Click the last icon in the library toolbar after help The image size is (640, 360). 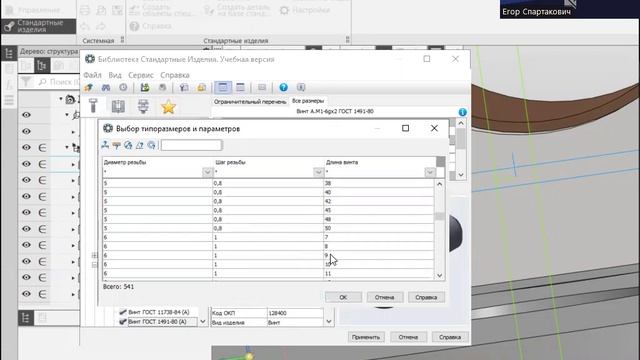301,87
